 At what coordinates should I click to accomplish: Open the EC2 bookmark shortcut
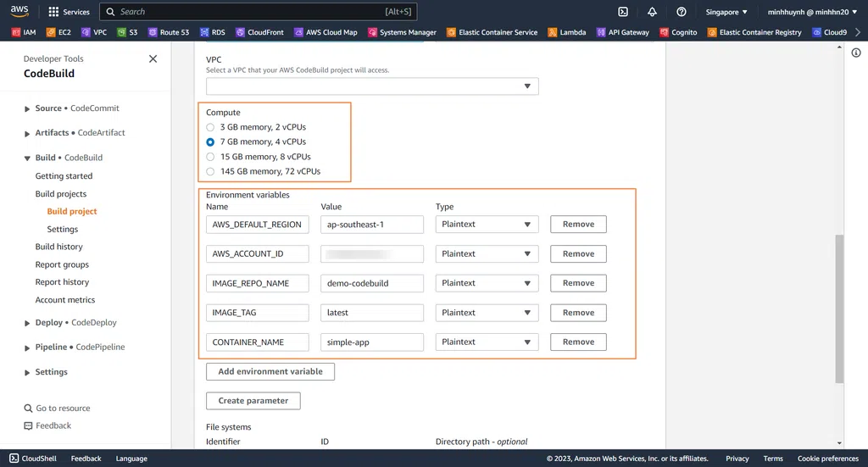58,32
